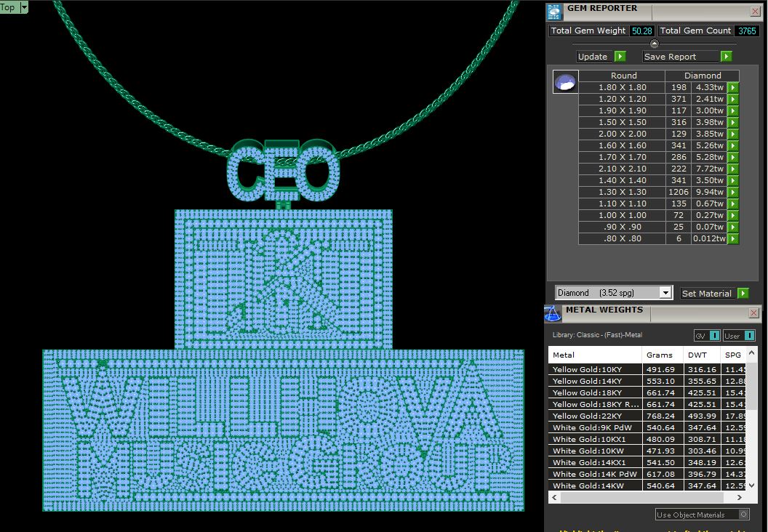Click the Round column header
The width and height of the screenshot is (768, 532).
pos(622,76)
